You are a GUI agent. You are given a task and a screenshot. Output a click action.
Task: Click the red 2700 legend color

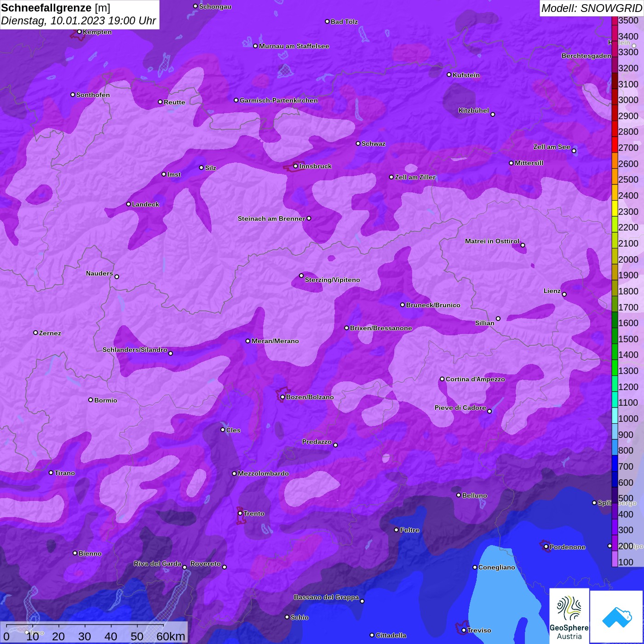pyautogui.click(x=615, y=148)
